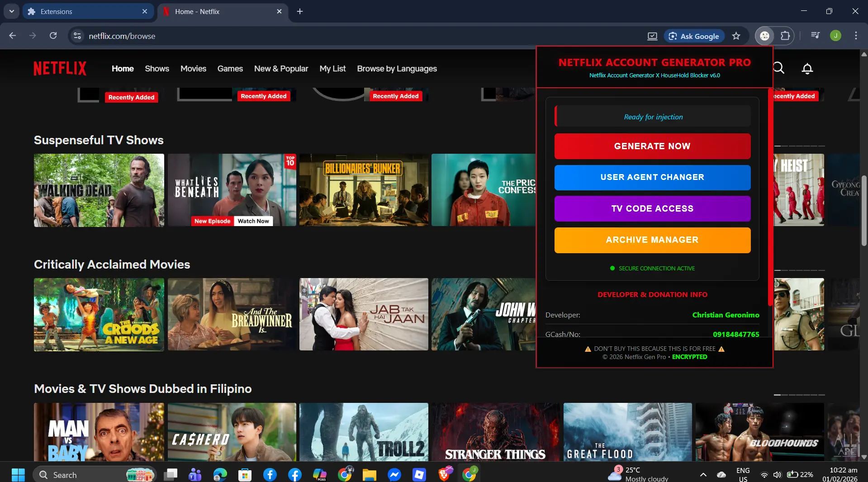The height and width of the screenshot is (482, 868).
Task: Reload the Netflix page
Action: click(x=53, y=36)
